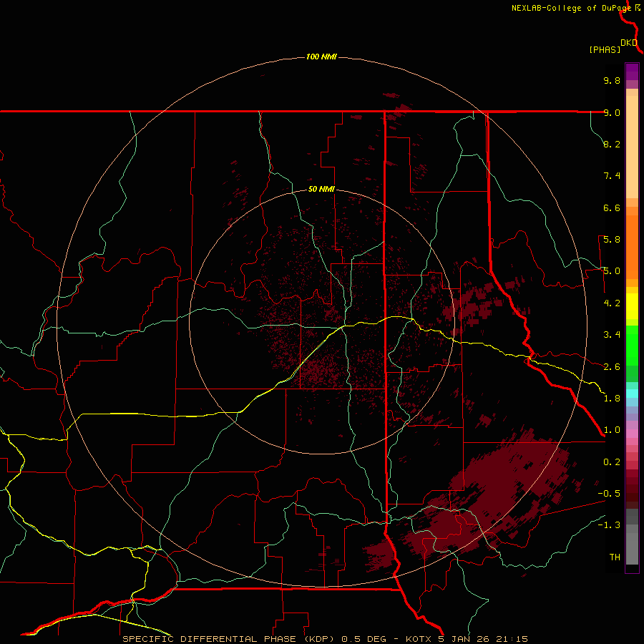Pick the 6.6 scale value
The height and width of the screenshot is (644, 644).
click(612, 208)
